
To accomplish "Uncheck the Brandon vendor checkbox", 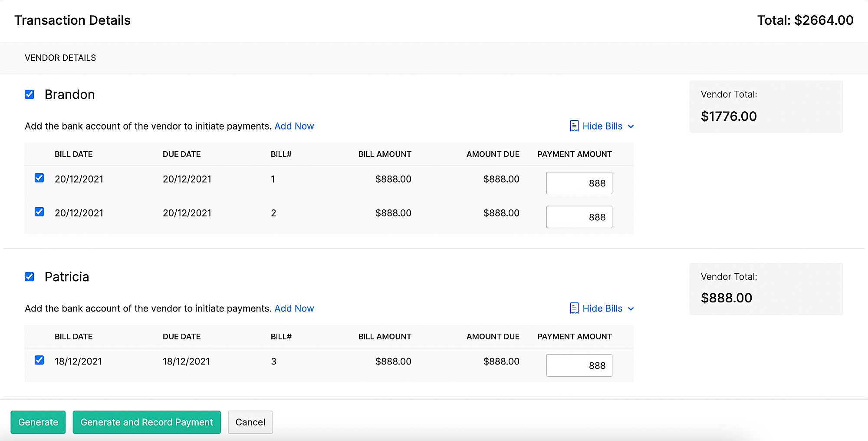I will pos(29,94).
